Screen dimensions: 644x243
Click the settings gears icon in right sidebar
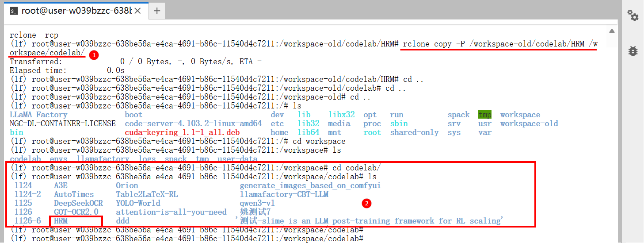[633, 16]
